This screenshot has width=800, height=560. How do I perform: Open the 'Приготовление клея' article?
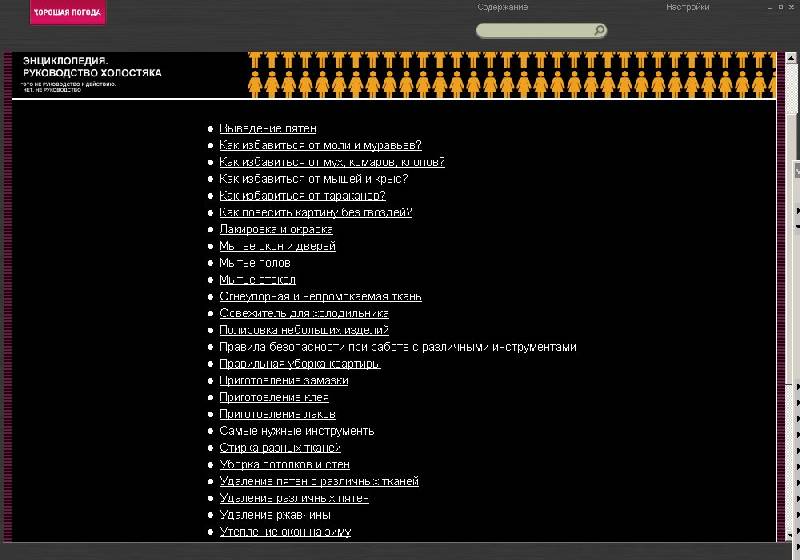tap(274, 397)
